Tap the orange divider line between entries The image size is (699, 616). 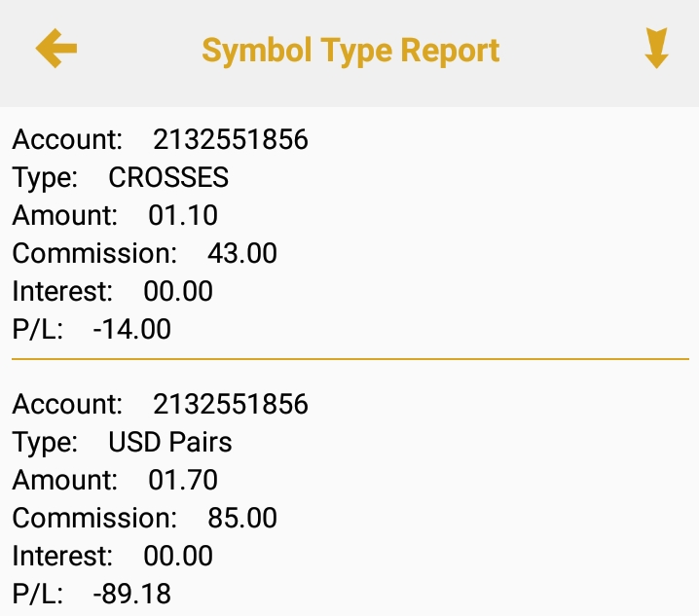pos(350,359)
